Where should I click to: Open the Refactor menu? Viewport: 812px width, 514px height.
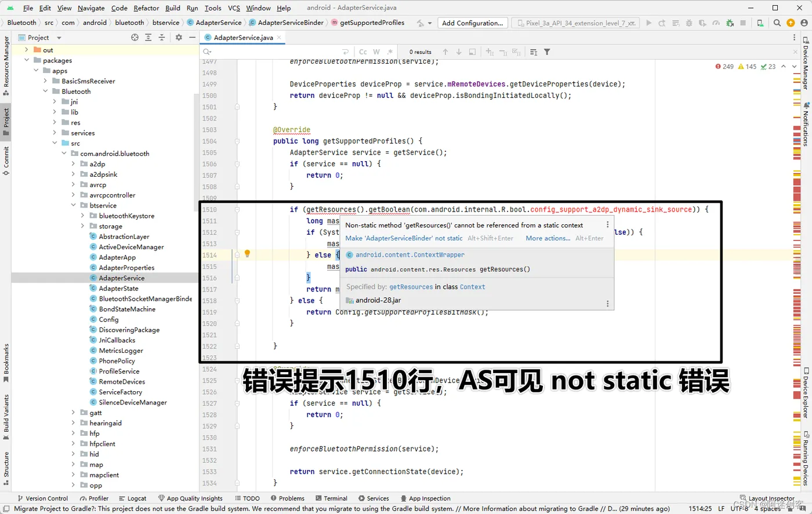point(146,8)
